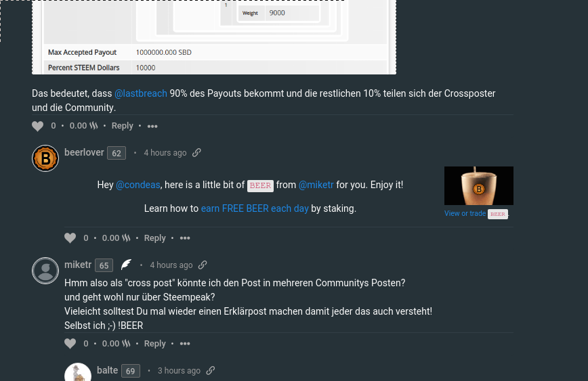Click the beer glass thumbnail image
Viewport: 588px width, 381px height.
(479, 186)
